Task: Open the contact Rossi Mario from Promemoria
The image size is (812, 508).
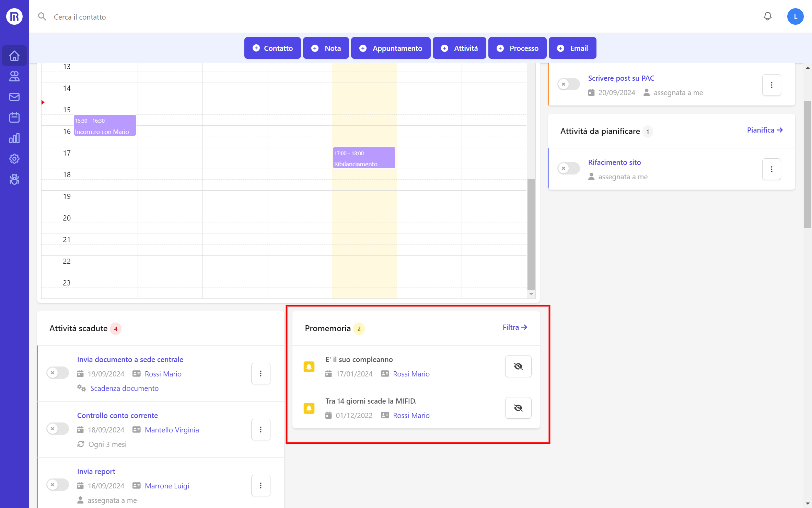Action: tap(411, 374)
